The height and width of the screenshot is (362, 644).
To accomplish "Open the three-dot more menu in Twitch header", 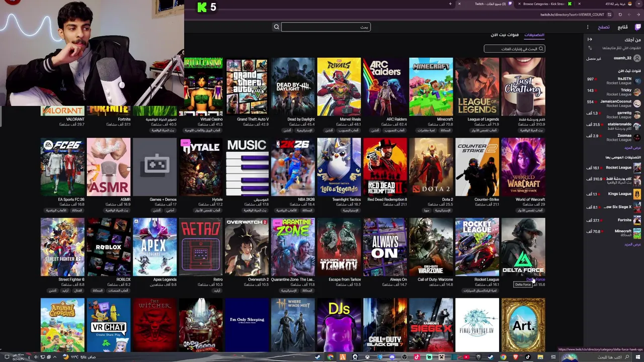I will (588, 27).
